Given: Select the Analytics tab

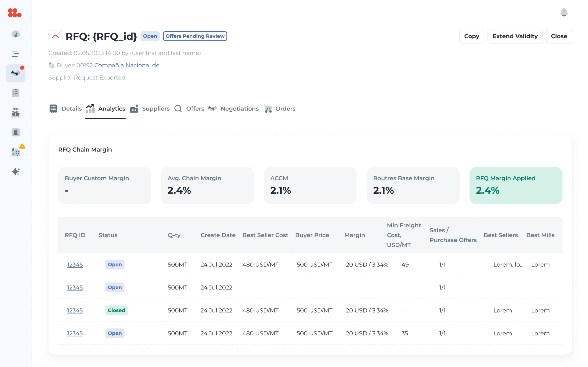Looking at the screenshot, I should pos(105,108).
